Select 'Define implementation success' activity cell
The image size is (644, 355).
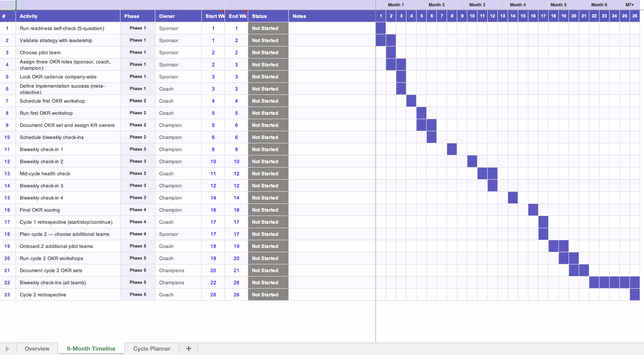[x=68, y=89]
